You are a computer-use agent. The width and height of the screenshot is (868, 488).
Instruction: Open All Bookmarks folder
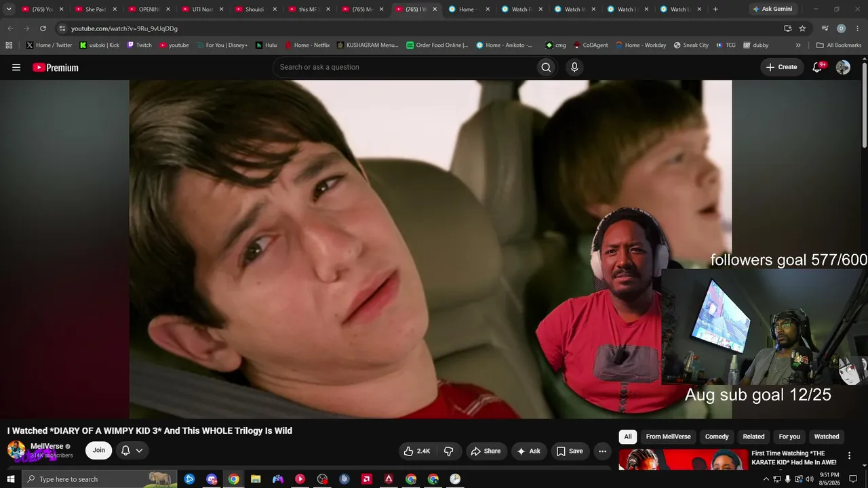point(839,45)
